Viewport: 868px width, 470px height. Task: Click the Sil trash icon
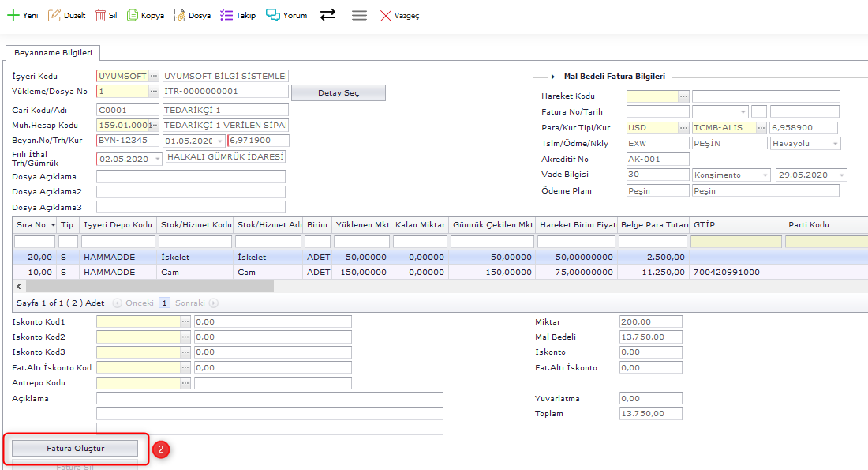[x=101, y=15]
